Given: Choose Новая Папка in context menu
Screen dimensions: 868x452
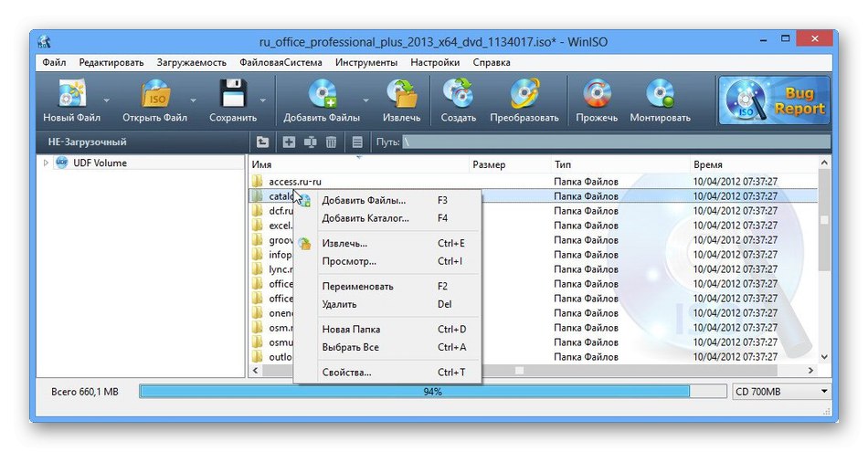Looking at the screenshot, I should [x=387, y=329].
